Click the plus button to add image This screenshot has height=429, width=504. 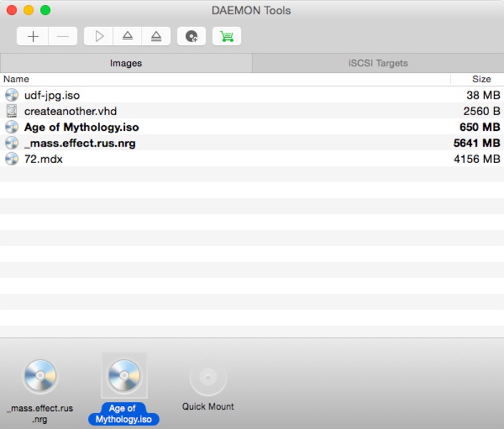point(33,36)
